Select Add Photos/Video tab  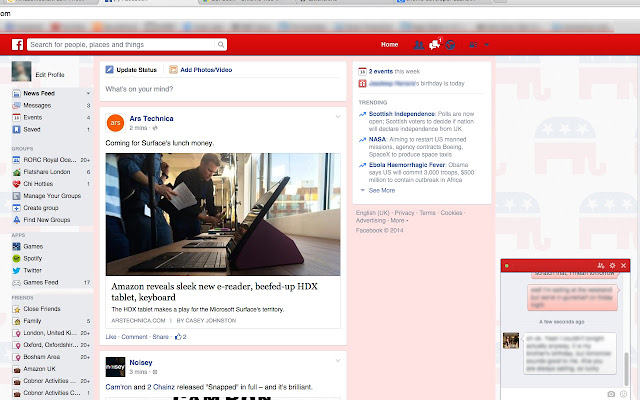point(201,70)
